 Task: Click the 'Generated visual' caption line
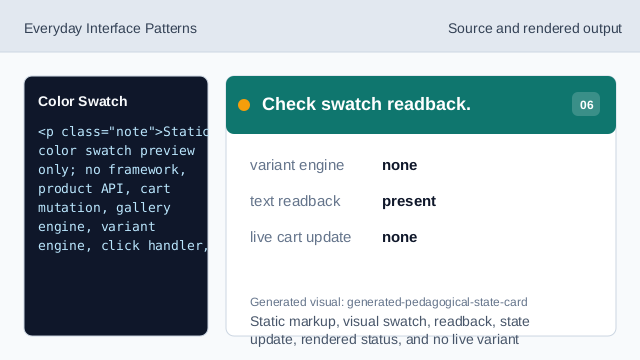pyautogui.click(x=389, y=302)
